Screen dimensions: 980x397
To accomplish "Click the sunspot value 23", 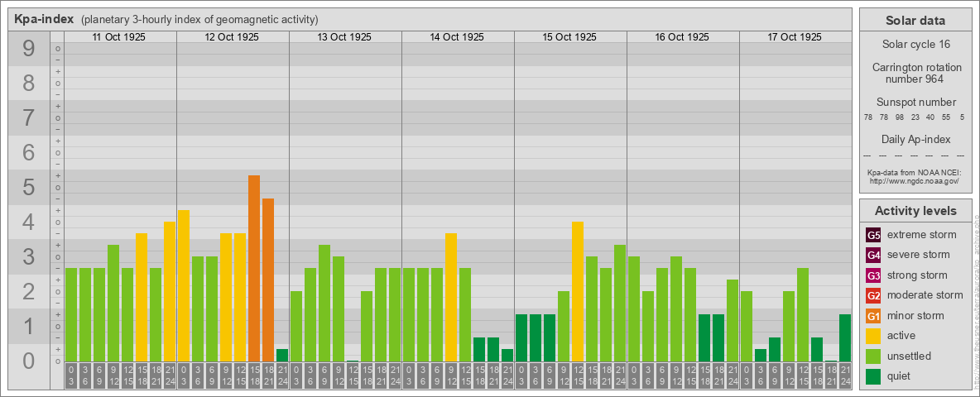I will [915, 117].
